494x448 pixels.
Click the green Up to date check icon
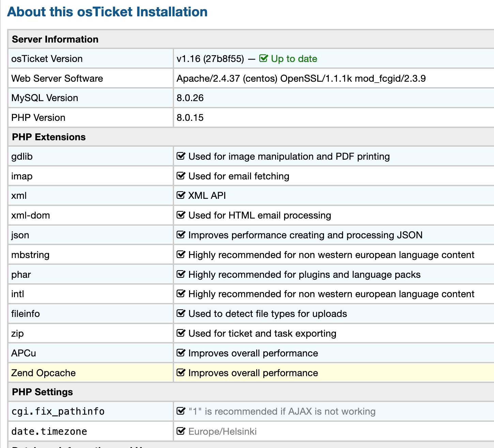[263, 59]
